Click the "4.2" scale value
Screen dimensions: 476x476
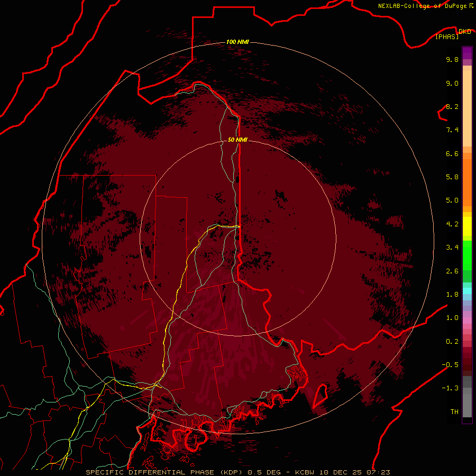point(452,224)
